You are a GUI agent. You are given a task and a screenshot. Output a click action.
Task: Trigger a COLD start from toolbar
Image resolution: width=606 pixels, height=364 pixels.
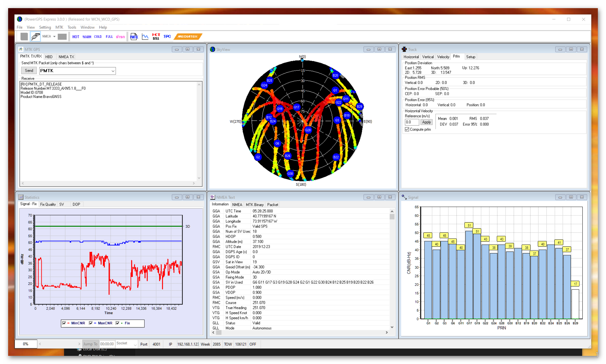point(98,37)
